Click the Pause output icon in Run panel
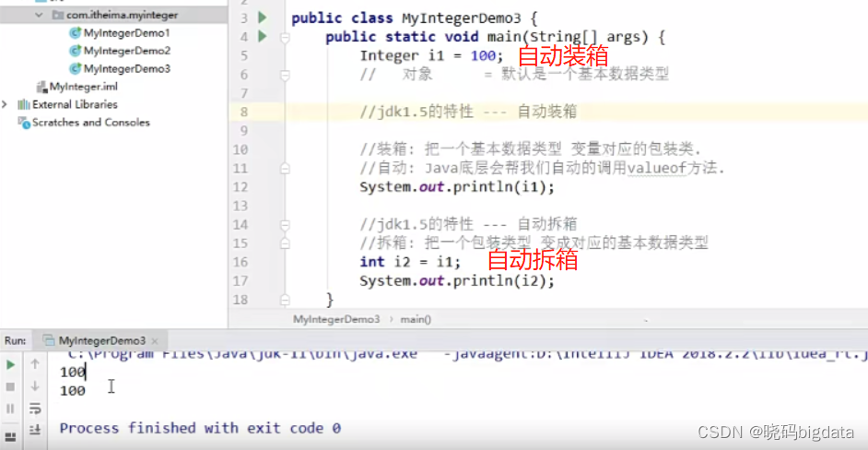 (10, 409)
